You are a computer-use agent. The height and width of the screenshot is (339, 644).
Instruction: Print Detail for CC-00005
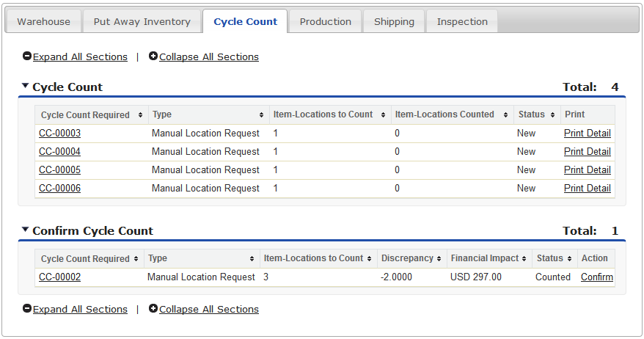587,170
